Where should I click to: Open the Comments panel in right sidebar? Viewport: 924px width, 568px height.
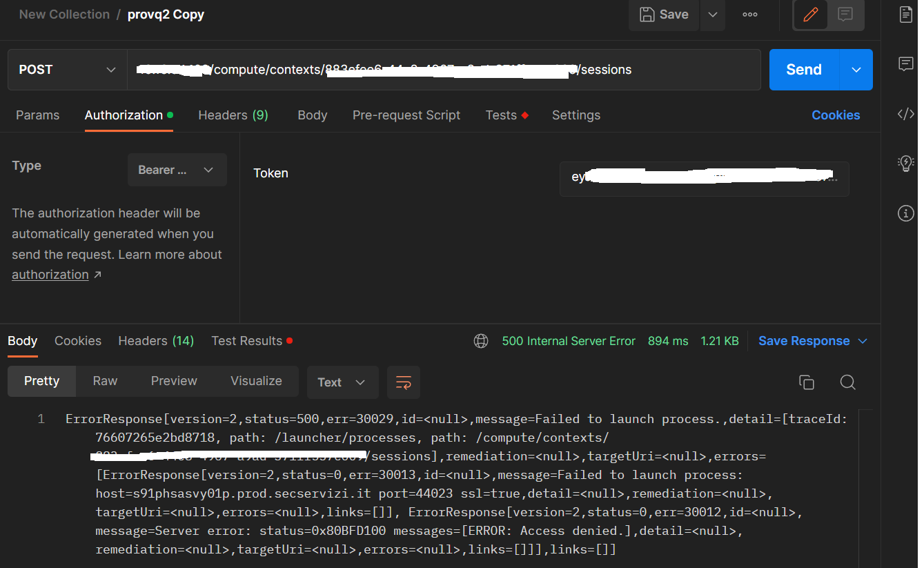[905, 64]
